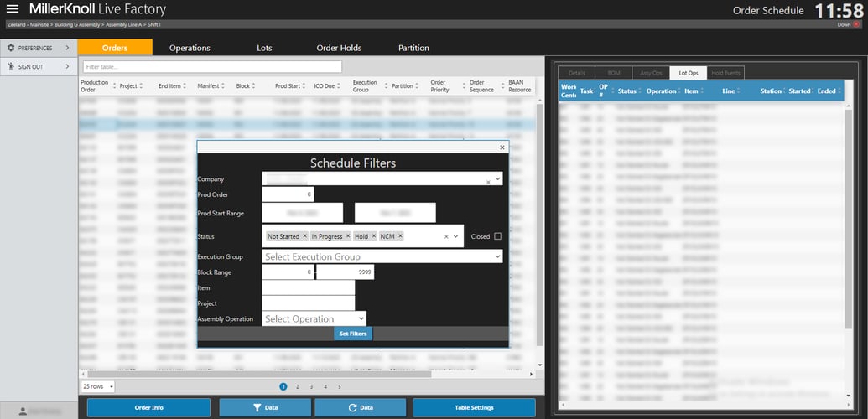Remove the In Progress status tag

348,236
